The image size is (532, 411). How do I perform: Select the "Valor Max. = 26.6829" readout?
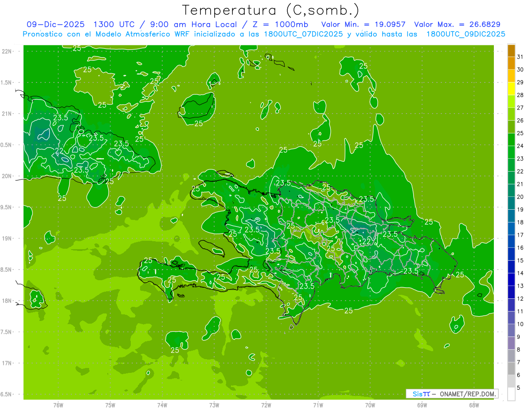click(458, 25)
